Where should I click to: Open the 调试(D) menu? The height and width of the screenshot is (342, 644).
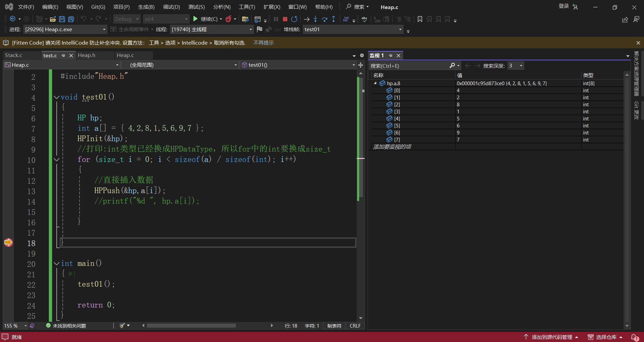[x=171, y=7]
